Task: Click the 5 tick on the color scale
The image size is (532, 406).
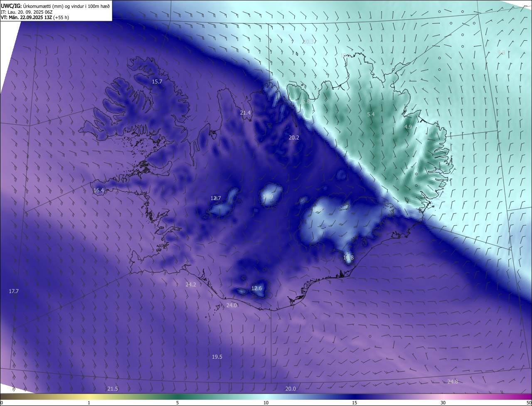Action: point(177,403)
